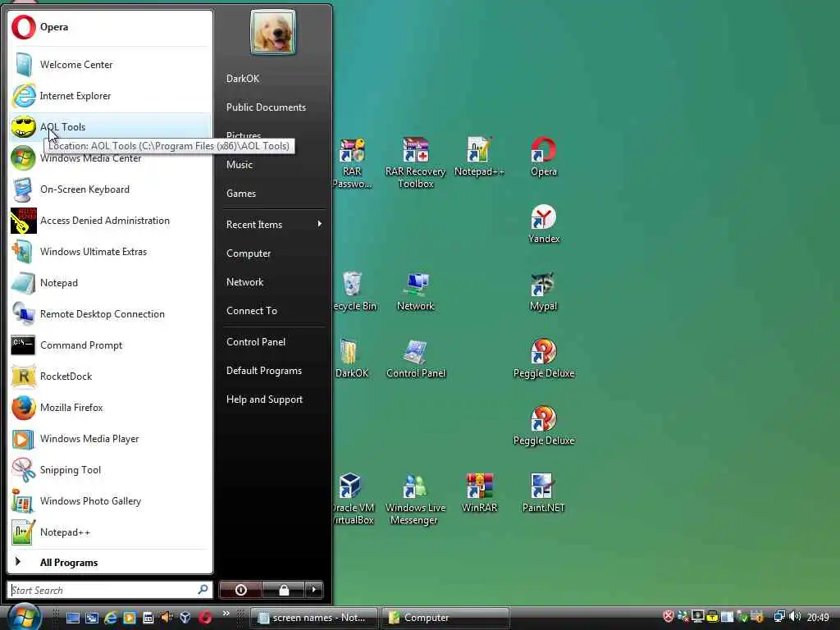Select the Paint.NET desktop shortcut
The height and width of the screenshot is (630, 840).
point(543,493)
